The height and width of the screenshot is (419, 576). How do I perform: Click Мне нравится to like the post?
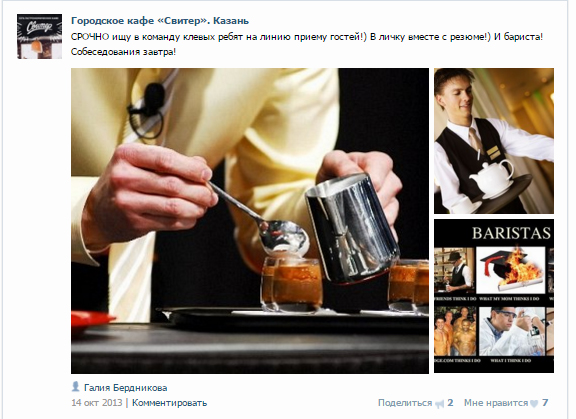[496, 403]
